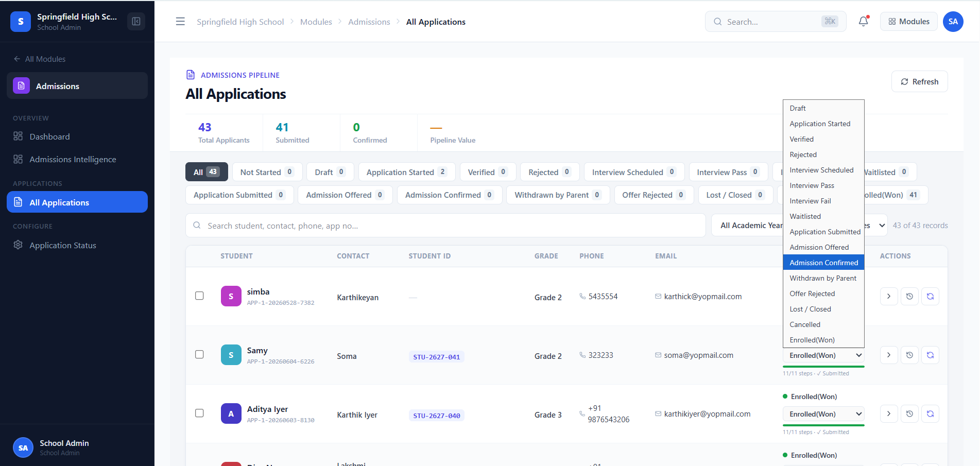
Task: Open Dashboard in sidebar
Action: pos(77,136)
